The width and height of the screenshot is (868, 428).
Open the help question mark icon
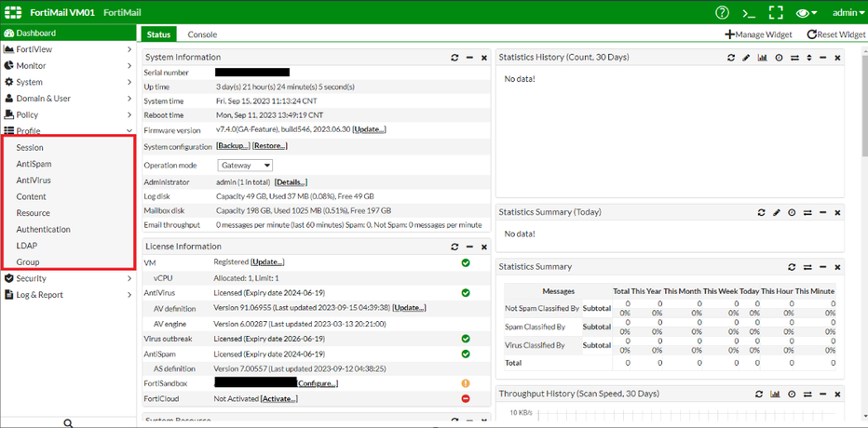(722, 12)
